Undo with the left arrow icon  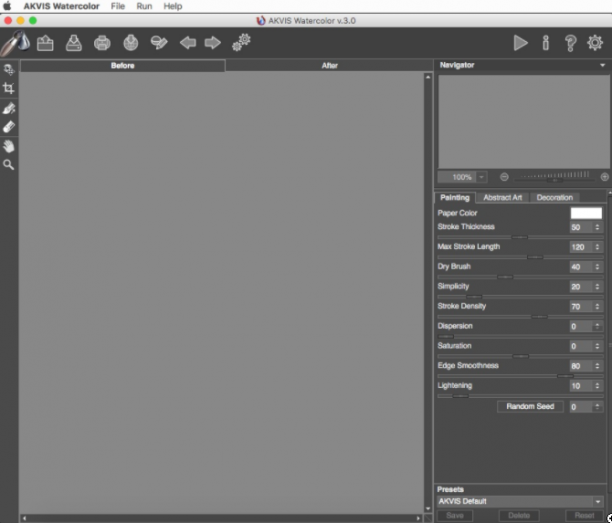coord(188,43)
